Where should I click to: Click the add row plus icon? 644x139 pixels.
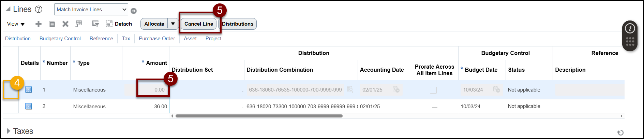coord(39,24)
